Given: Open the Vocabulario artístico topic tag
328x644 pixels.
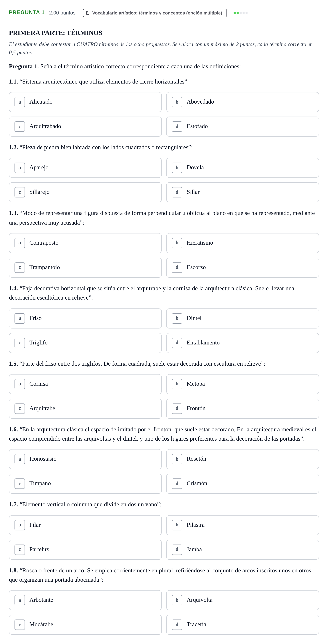Looking at the screenshot, I should coord(155,13).
